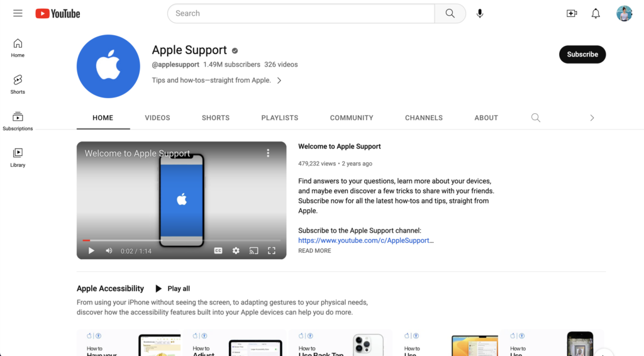
Task: Open Library in the sidebar
Action: click(x=18, y=157)
